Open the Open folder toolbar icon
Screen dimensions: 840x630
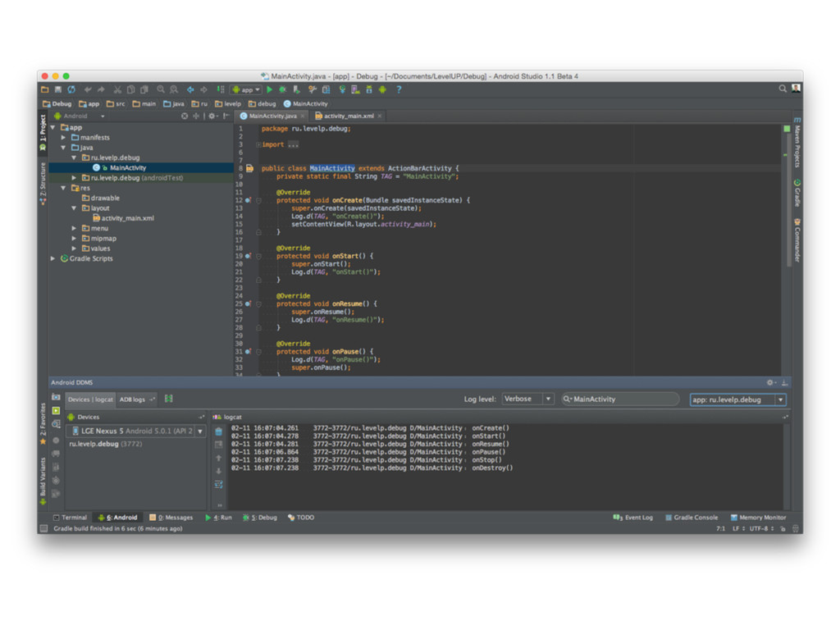(x=45, y=89)
